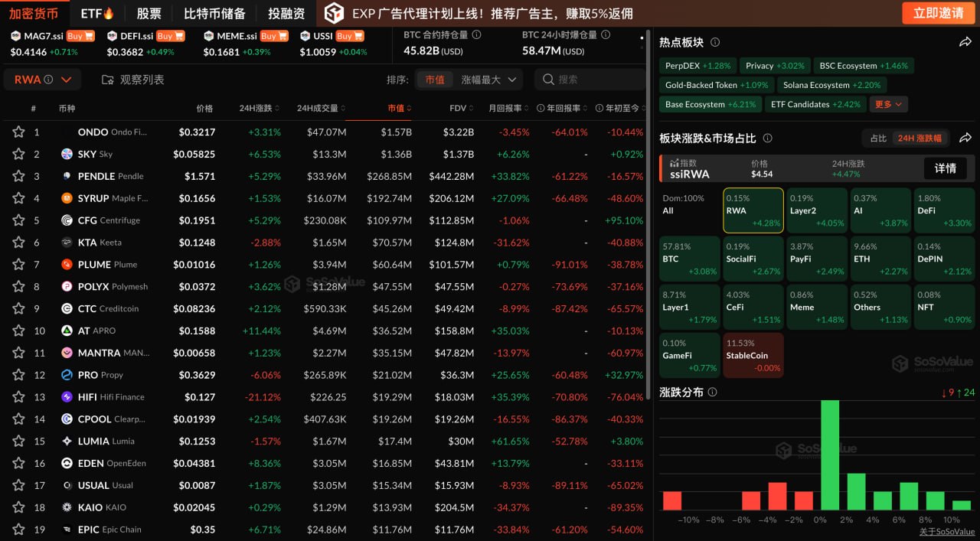Viewport: 980px width, 541px height.
Task: Click the AT APRO token logo
Action: [67, 331]
